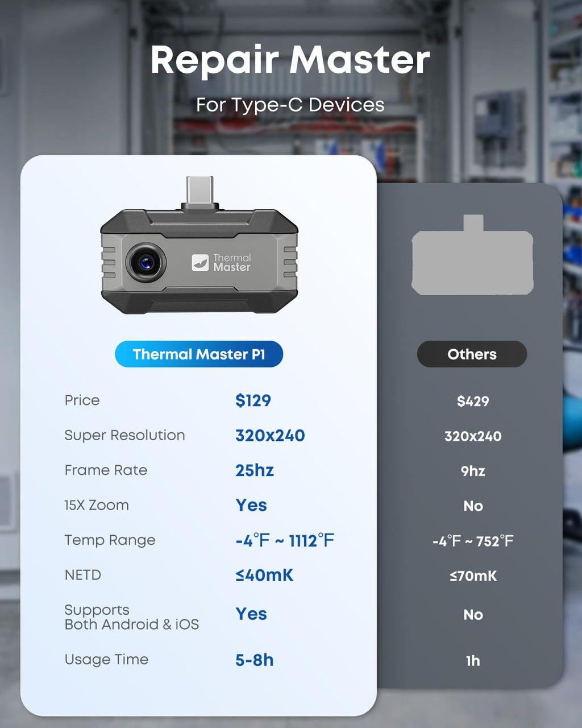The image size is (582, 728).
Task: Click the -4°F ~ 1112°F temperature range
Action: pos(285,540)
